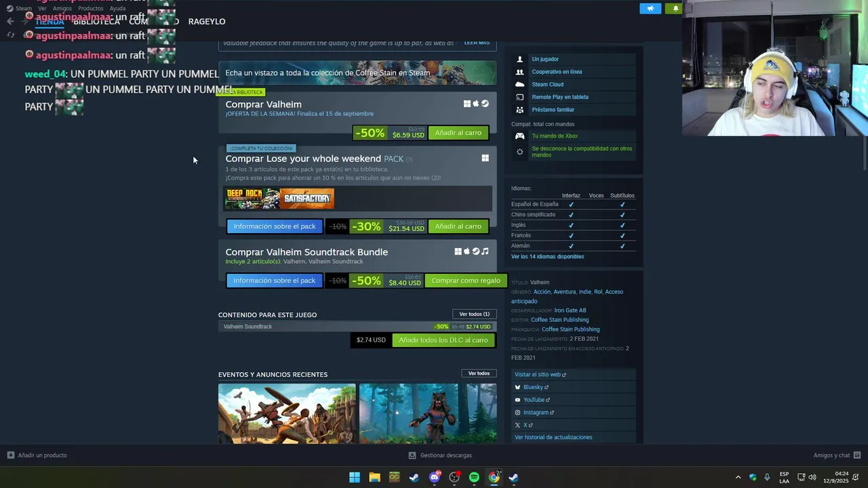
Task: Click Remote Play en tableta feature
Action: coord(560,97)
